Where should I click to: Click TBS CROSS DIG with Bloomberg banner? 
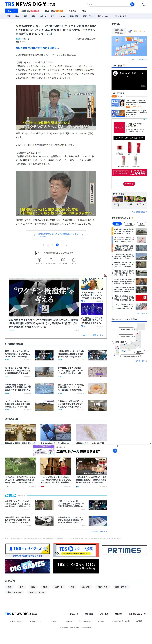coord(76,566)
